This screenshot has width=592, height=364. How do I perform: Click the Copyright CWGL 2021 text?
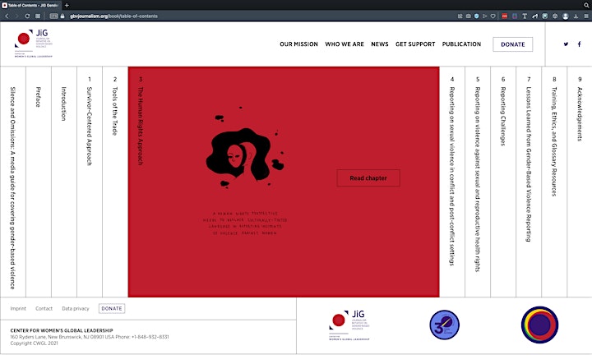[34, 343]
